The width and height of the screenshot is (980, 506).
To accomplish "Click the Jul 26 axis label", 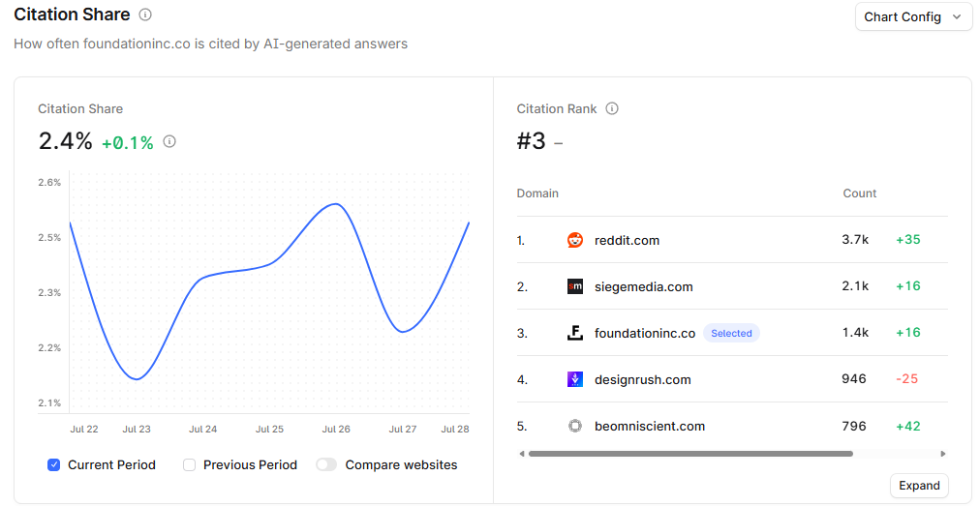I will 336,430.
